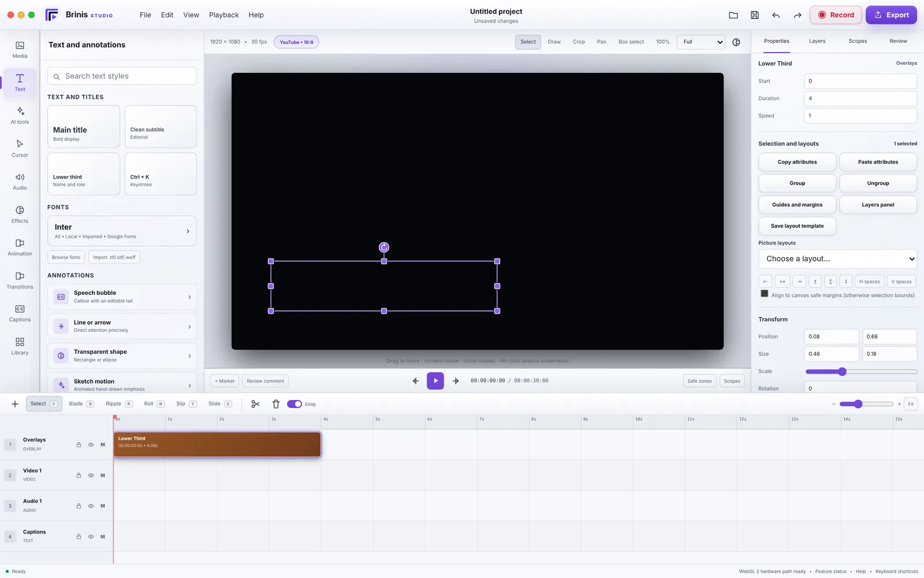Add a timeline Marker
Viewport: 924px width, 578px height.
(x=225, y=381)
